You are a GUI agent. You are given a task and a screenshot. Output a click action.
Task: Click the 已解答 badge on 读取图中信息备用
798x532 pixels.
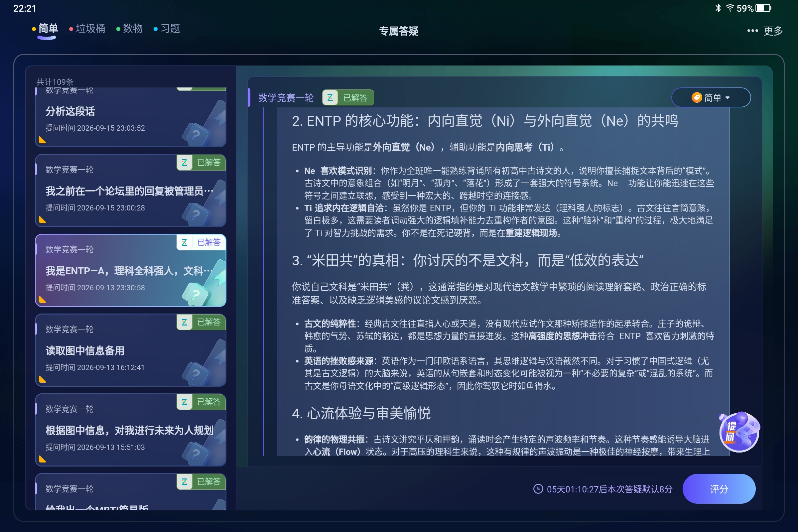click(x=201, y=322)
